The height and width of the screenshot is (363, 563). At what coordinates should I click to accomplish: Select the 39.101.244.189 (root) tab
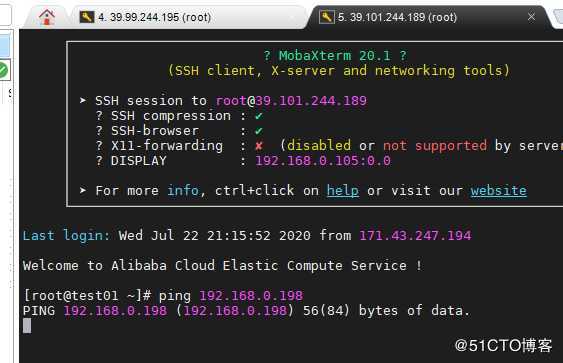(x=397, y=17)
